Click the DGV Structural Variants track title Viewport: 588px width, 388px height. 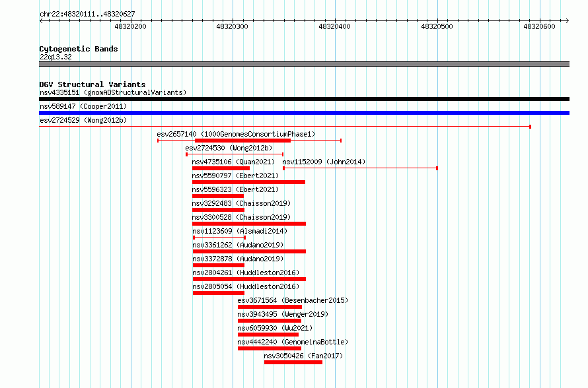92,84
